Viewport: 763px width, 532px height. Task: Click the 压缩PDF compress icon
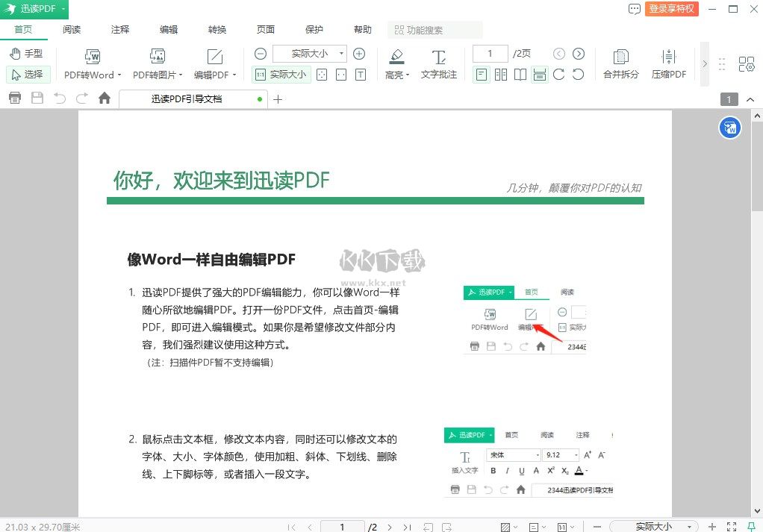pyautogui.click(x=668, y=63)
